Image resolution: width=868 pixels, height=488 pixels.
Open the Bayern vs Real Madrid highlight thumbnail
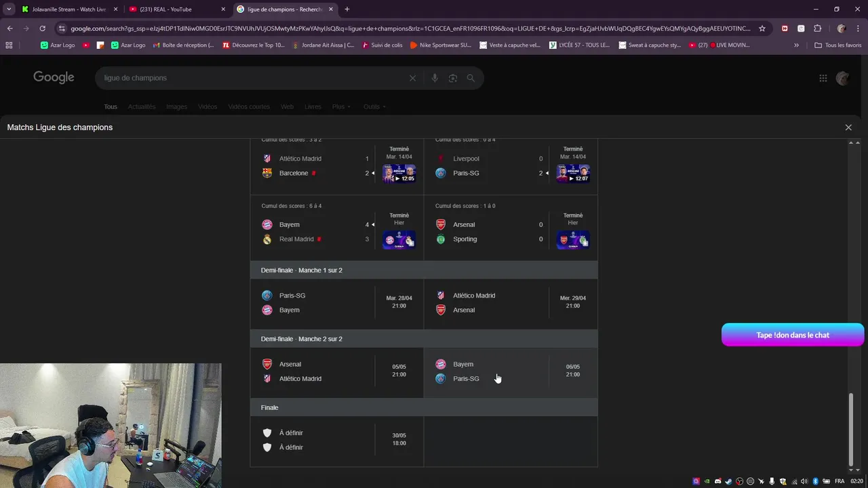(x=399, y=239)
